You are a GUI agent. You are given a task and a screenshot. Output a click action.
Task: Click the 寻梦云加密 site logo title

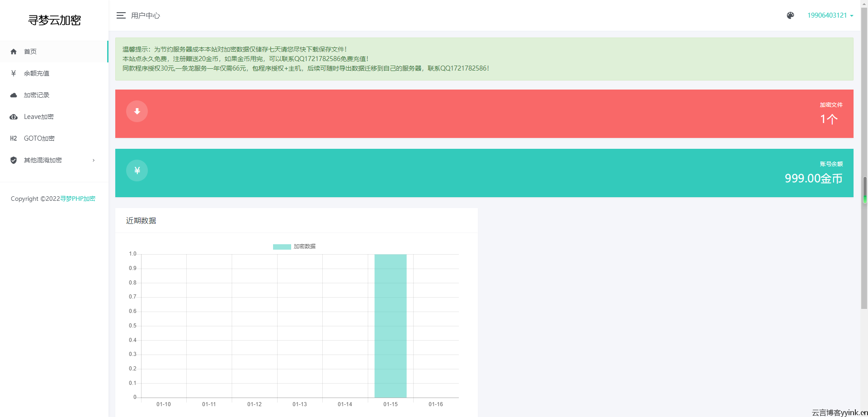tap(54, 20)
